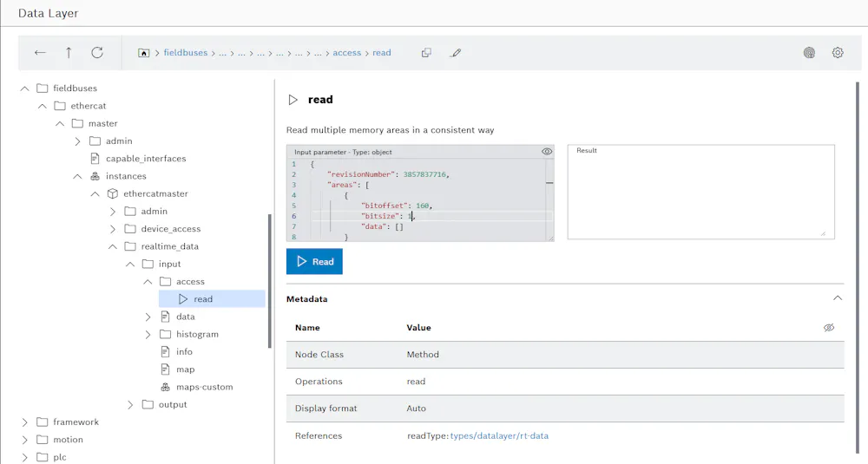This screenshot has width=868, height=464.
Task: Click the Node Class name cell
Action: click(x=319, y=355)
